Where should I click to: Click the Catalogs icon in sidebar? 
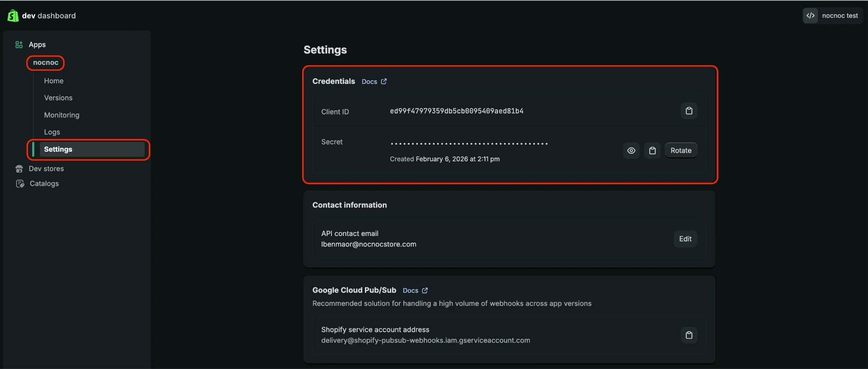(20, 183)
